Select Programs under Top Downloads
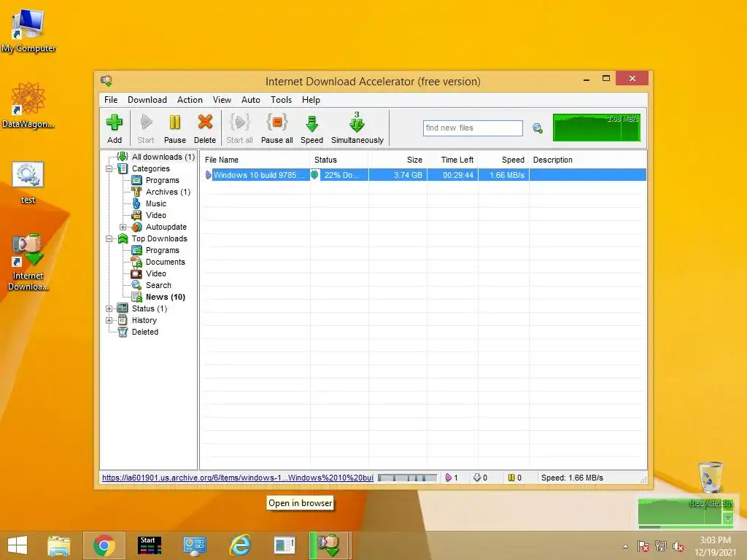The width and height of the screenshot is (747, 560). pyautogui.click(x=163, y=250)
